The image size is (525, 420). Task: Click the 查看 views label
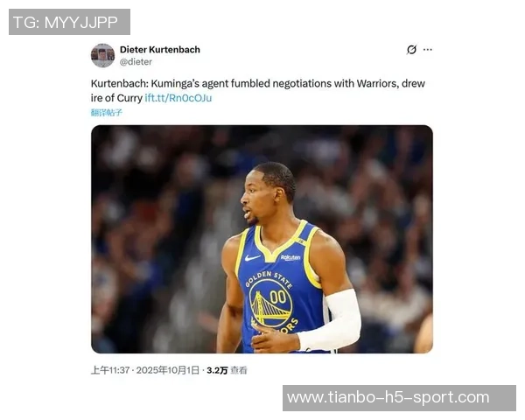(239, 370)
